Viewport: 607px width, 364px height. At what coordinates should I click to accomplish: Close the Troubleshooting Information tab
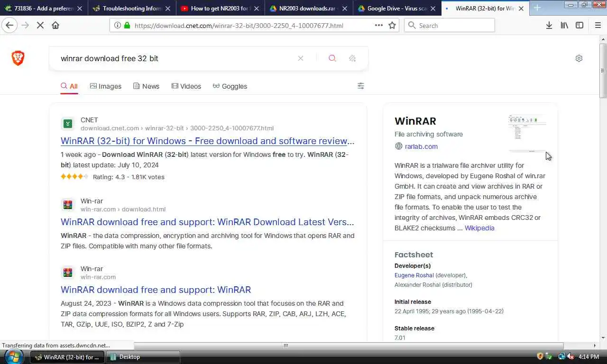click(x=167, y=9)
